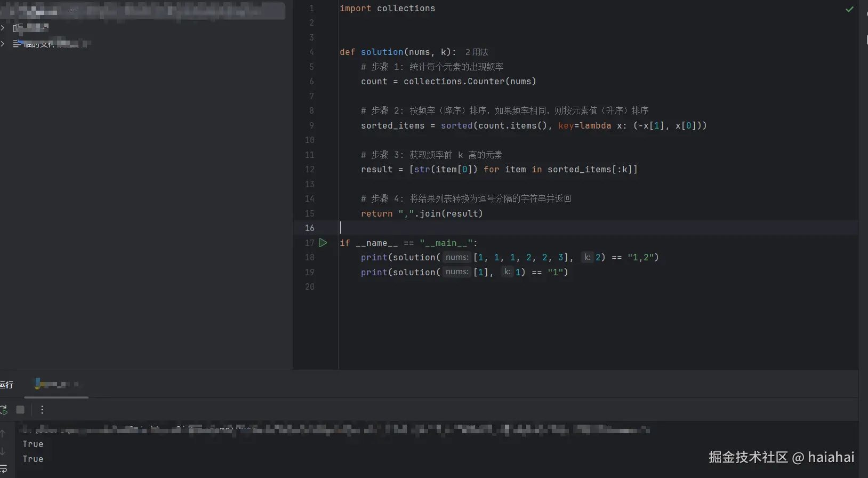Click the "k:" hint on line 19
The width and height of the screenshot is (868, 478).
(507, 272)
